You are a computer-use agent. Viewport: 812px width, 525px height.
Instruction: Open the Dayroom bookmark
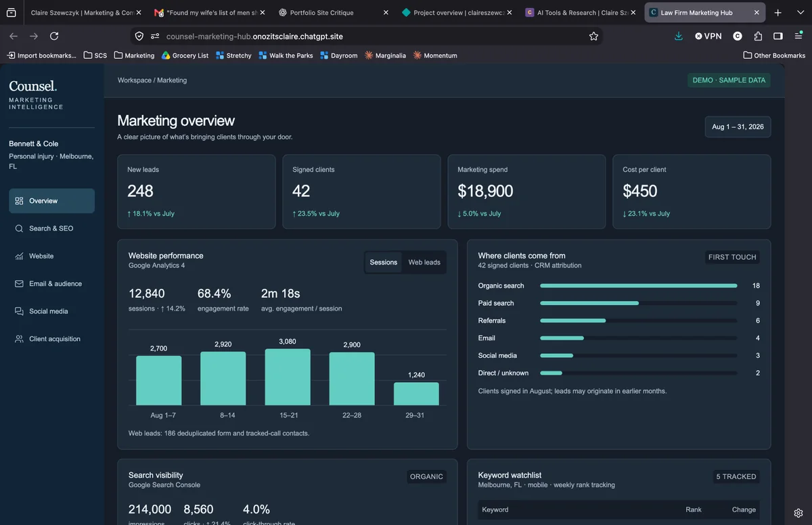pyautogui.click(x=338, y=55)
